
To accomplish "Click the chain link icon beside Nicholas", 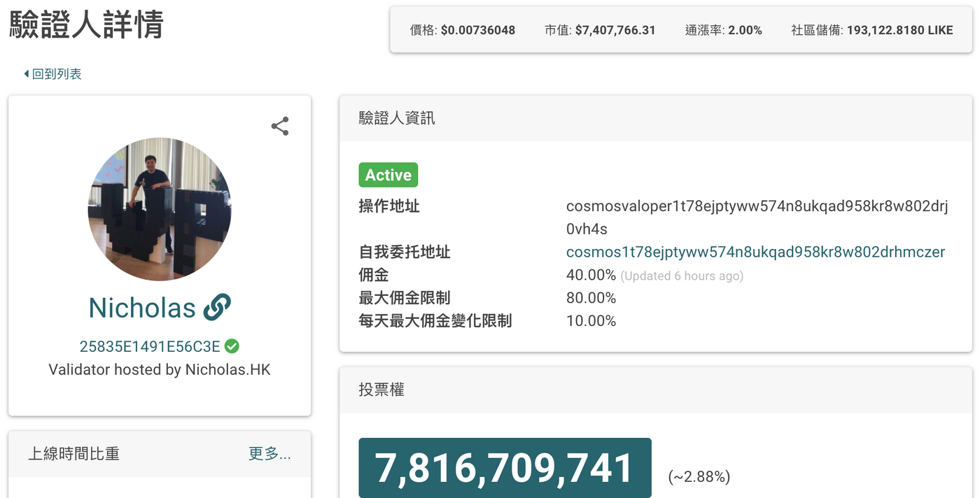I will [x=217, y=307].
